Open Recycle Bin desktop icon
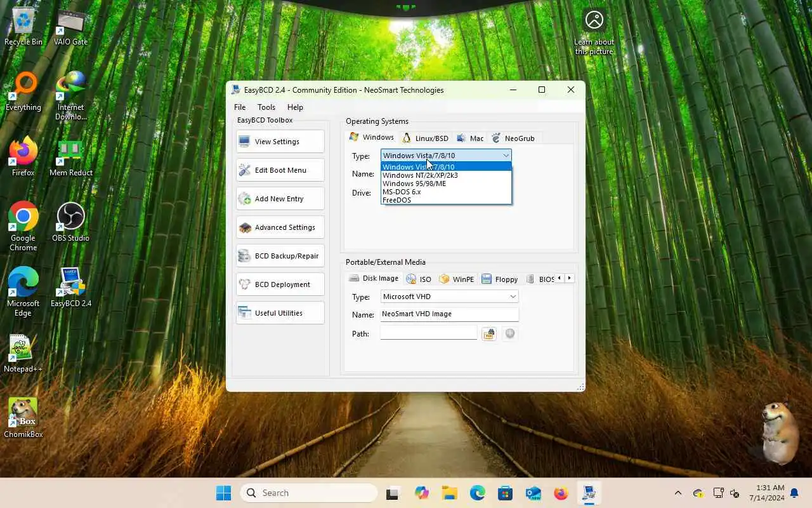Screen dimensions: 812x508 (x=23, y=28)
